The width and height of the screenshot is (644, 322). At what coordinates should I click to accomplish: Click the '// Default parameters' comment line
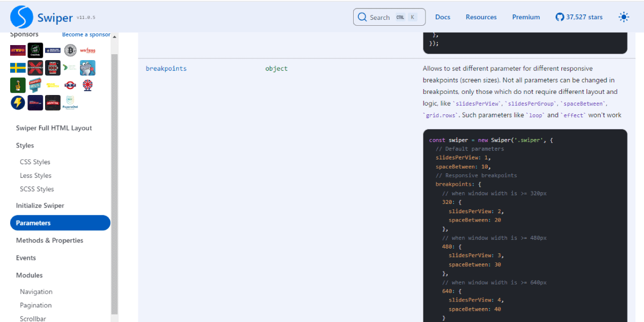tap(470, 149)
